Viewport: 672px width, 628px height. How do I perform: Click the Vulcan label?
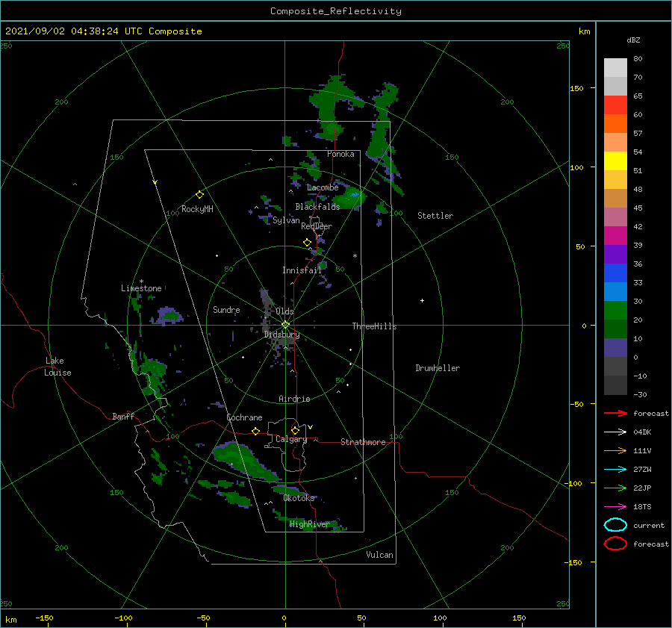[x=380, y=555]
